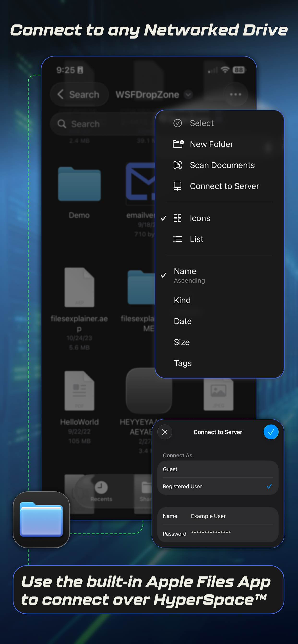
Task: Choose Guest under Connect As
Action: point(218,469)
